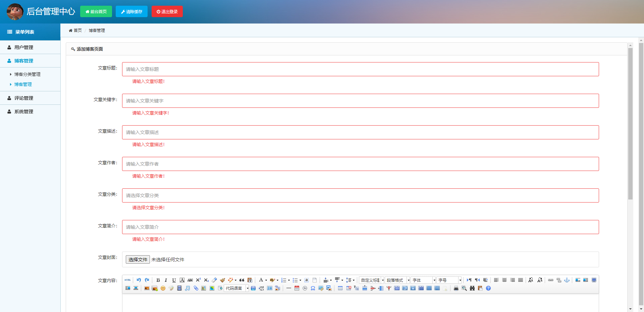Open 用户管理 in the sidebar
Viewport: 644px width, 312px height.
pyautogui.click(x=30, y=47)
